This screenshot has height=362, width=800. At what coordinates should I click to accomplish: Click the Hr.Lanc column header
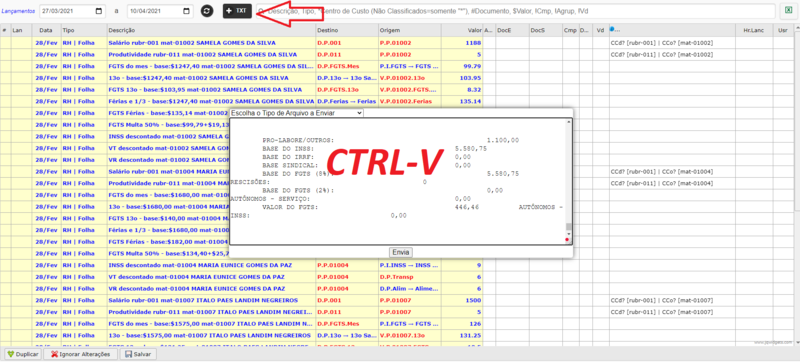[x=754, y=31]
